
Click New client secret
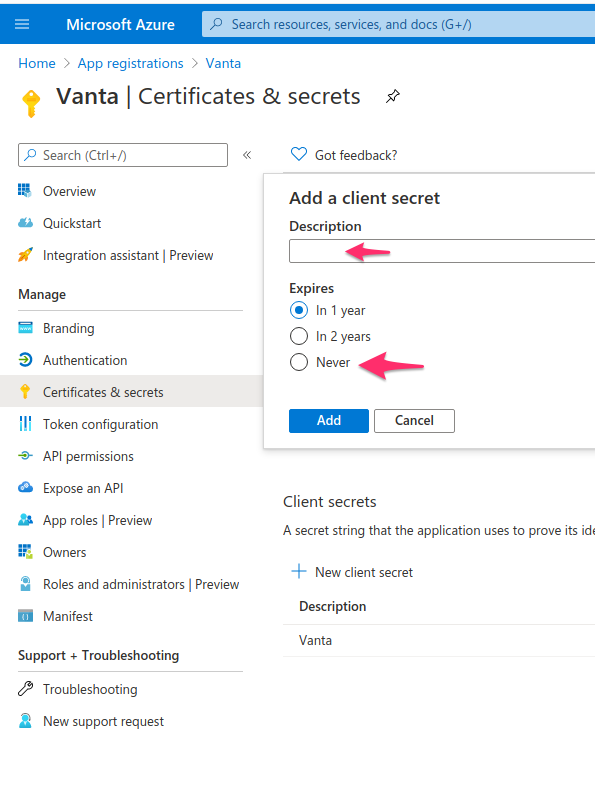click(364, 572)
